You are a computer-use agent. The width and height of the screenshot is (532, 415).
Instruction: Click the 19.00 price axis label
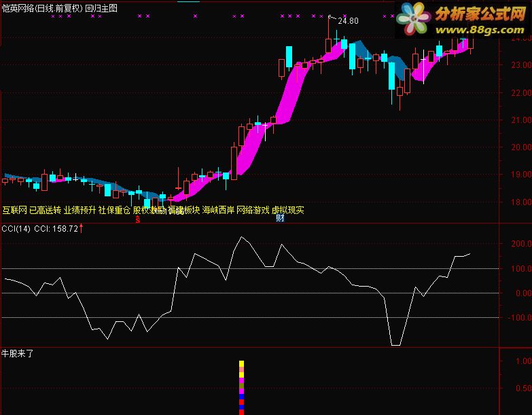521,175
